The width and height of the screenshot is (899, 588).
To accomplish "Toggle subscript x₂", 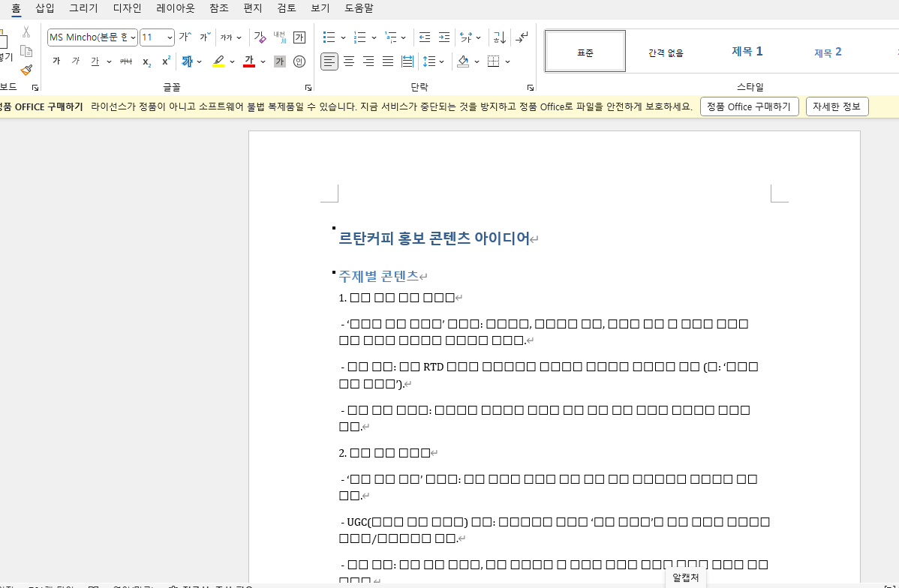I will 147,61.
